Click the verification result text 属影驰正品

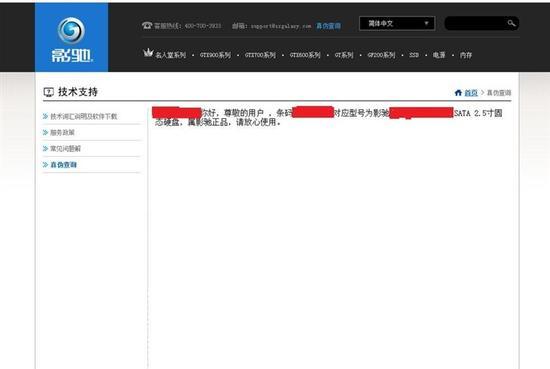point(208,122)
